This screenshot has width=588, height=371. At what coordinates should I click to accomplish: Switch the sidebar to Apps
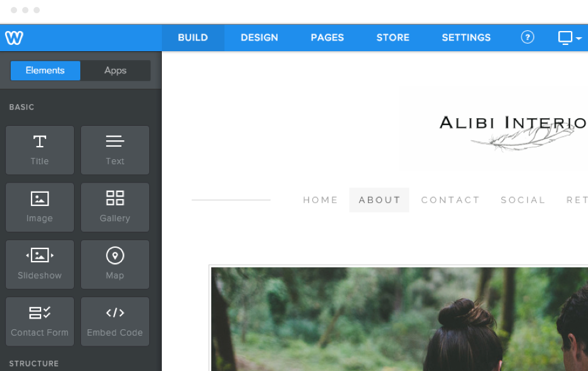(x=116, y=70)
